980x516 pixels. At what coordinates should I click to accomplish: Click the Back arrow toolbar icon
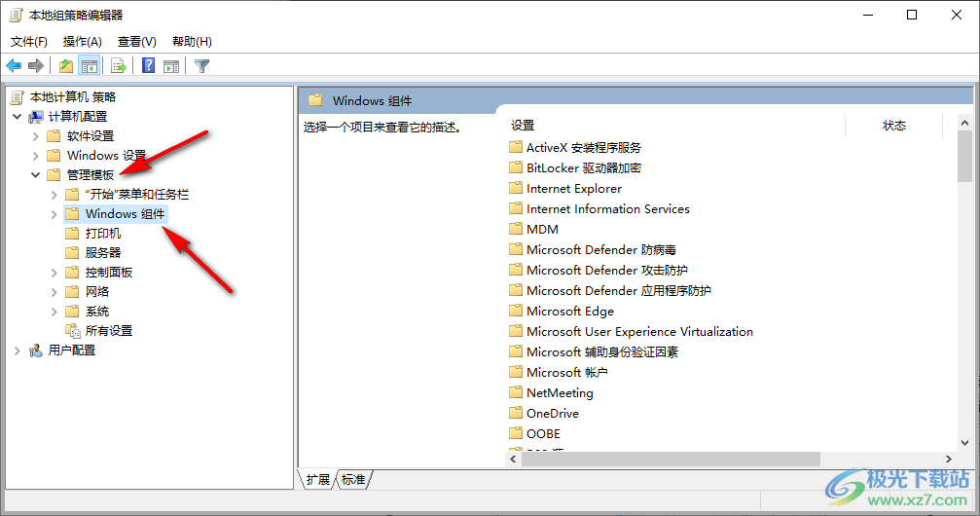pos(14,66)
